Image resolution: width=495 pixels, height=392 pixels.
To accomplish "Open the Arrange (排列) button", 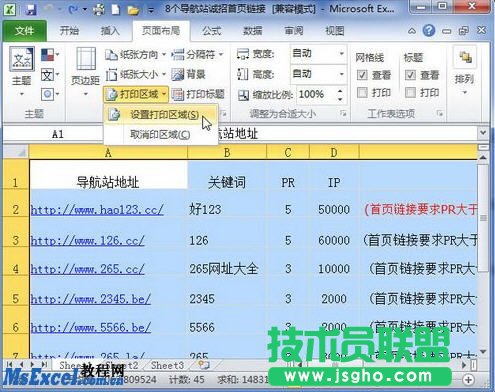I will pyautogui.click(x=464, y=71).
